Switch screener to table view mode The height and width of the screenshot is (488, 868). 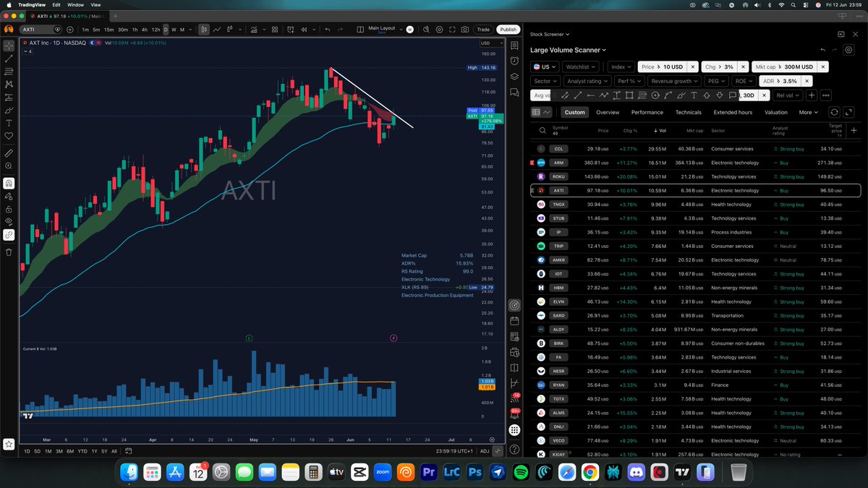coord(536,112)
